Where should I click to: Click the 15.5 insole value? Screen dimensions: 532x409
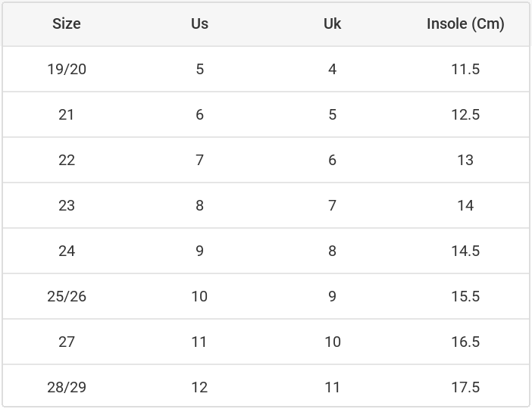[x=465, y=296]
